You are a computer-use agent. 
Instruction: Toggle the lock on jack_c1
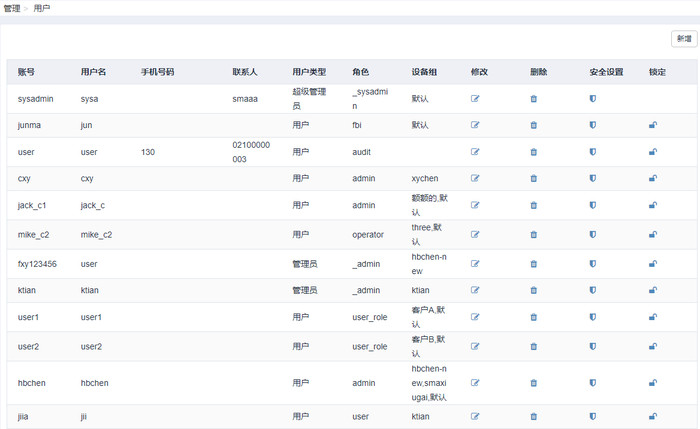(x=653, y=205)
